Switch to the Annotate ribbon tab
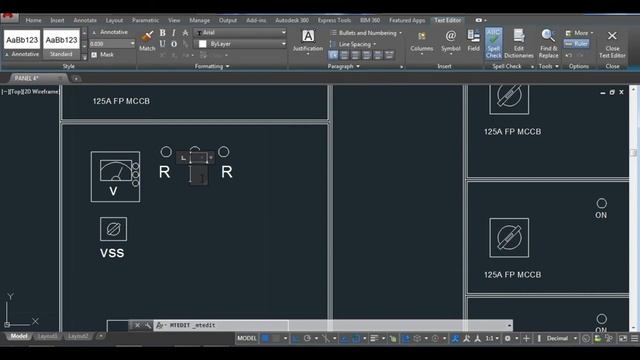640x360 pixels. (x=85, y=20)
